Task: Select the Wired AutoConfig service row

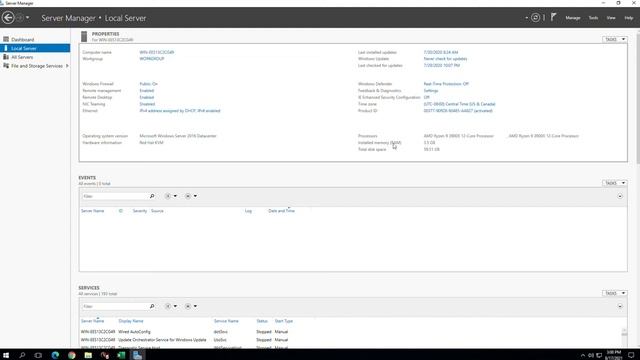Action: 350,332
